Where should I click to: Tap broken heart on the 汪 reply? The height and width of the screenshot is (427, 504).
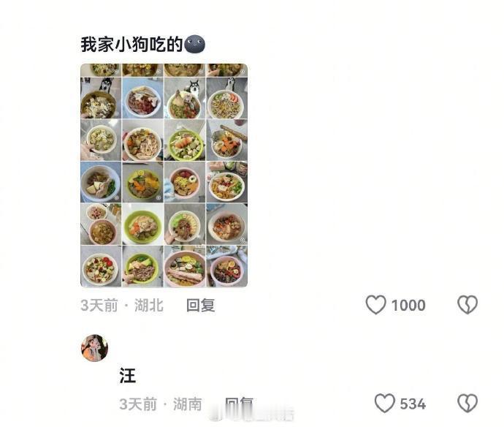pyautogui.click(x=467, y=403)
